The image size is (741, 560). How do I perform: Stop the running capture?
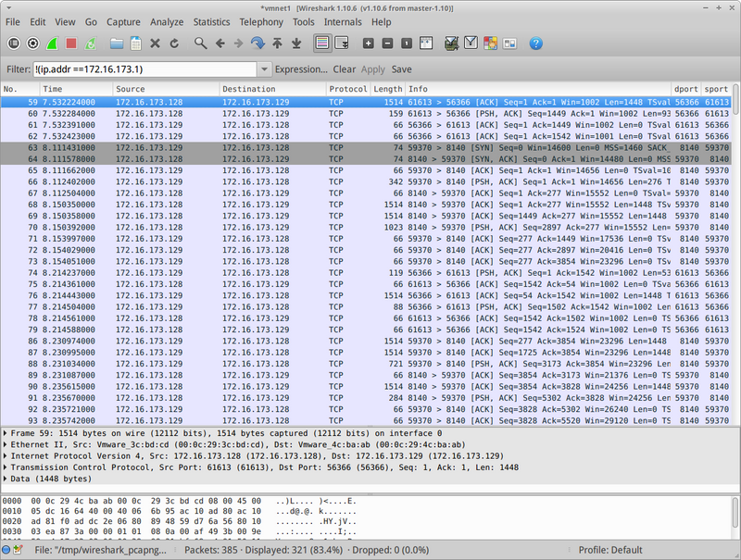tap(71, 44)
